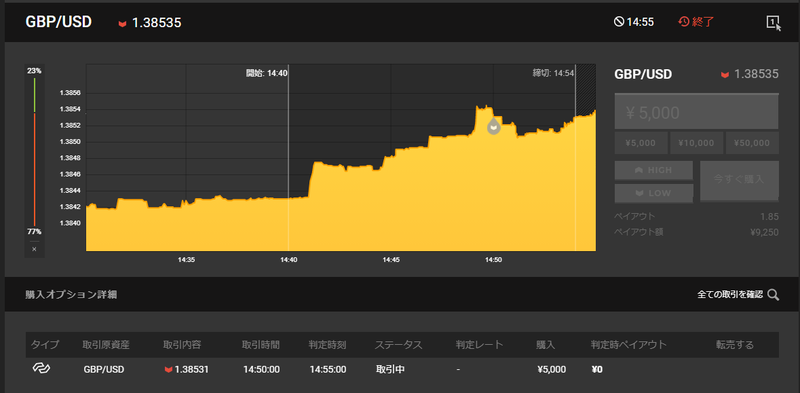
Task: Open 全ての取引を確認 link
Action: [x=730, y=294]
